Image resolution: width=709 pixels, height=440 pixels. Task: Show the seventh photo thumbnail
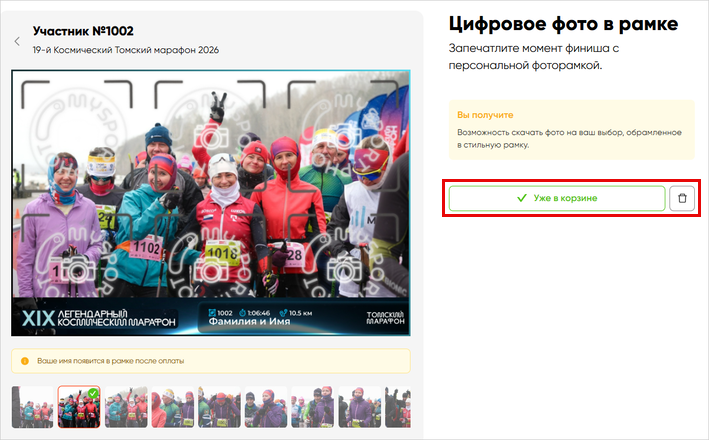(313, 407)
